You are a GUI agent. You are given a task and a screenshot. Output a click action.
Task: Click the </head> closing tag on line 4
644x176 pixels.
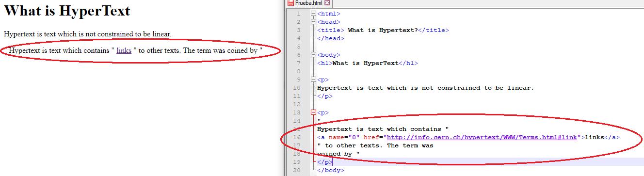pos(331,38)
